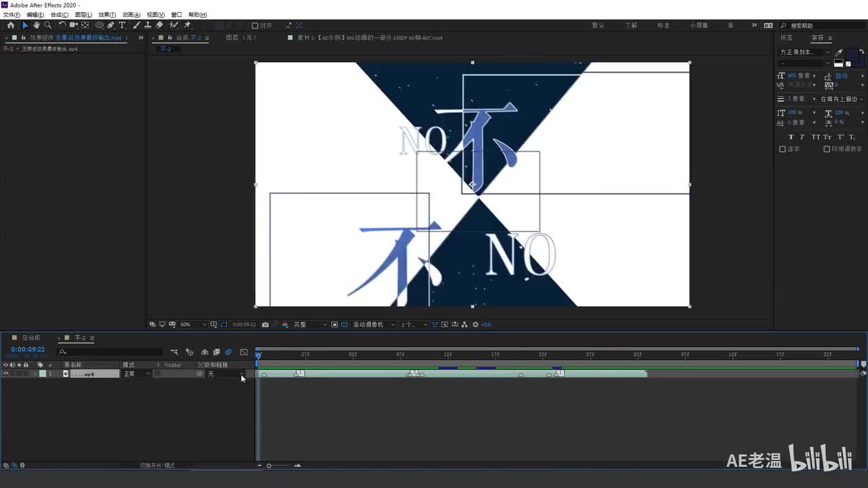Apply all caps text style

point(816,137)
